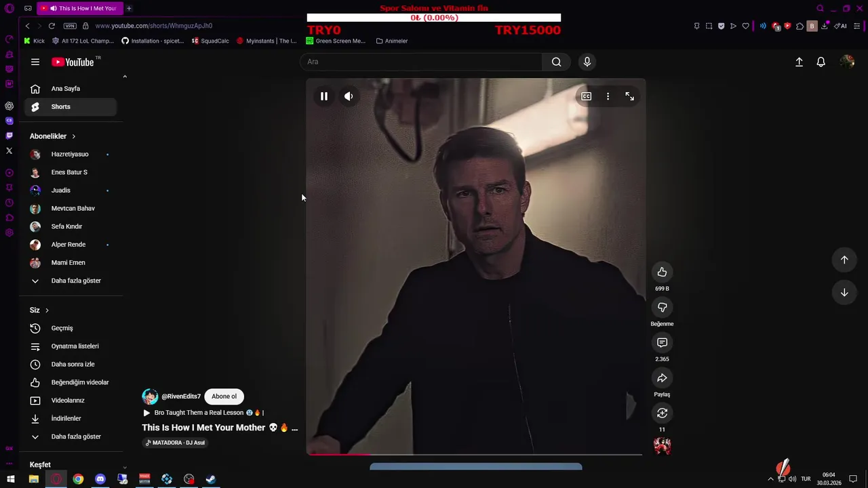Open Hazretiyasuo subscription channel

71,155
